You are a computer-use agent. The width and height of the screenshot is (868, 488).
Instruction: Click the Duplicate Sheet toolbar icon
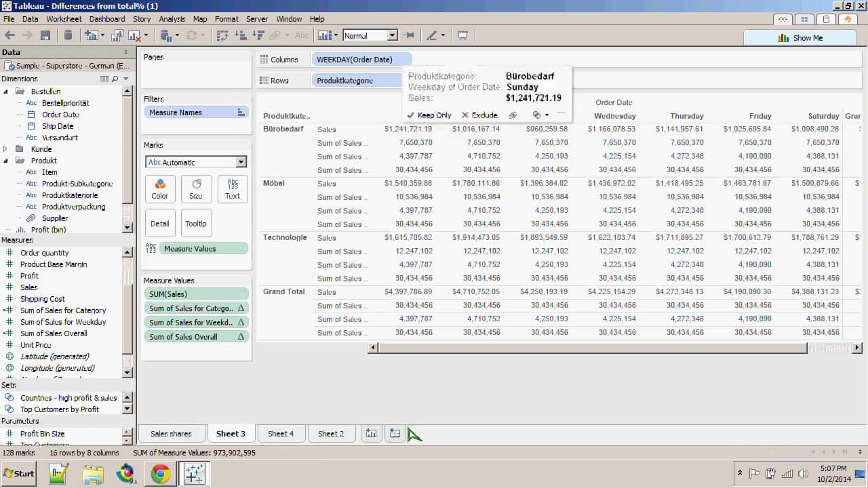pos(117,35)
